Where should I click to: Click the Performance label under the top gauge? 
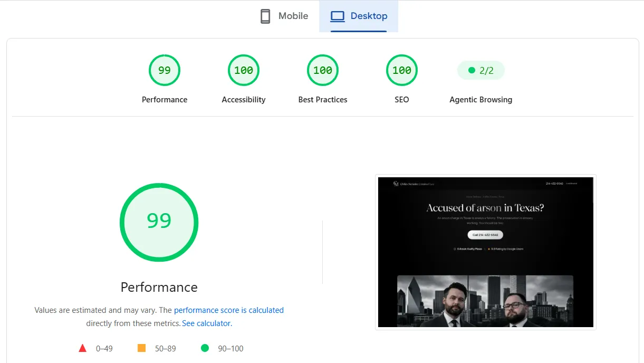pyautogui.click(x=165, y=100)
